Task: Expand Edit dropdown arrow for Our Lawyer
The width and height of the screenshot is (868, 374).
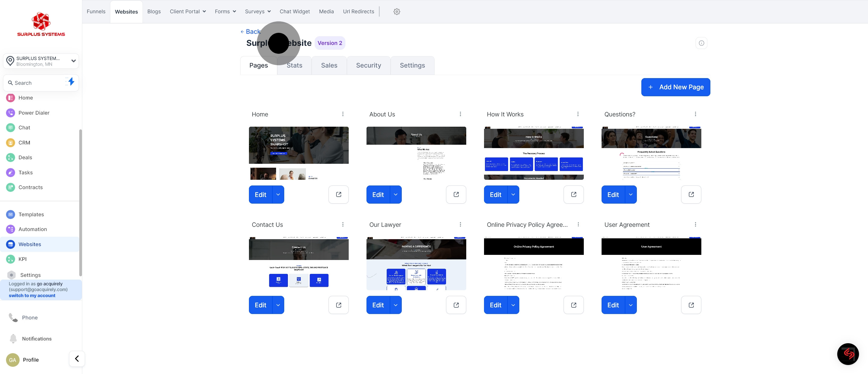Action: tap(396, 305)
